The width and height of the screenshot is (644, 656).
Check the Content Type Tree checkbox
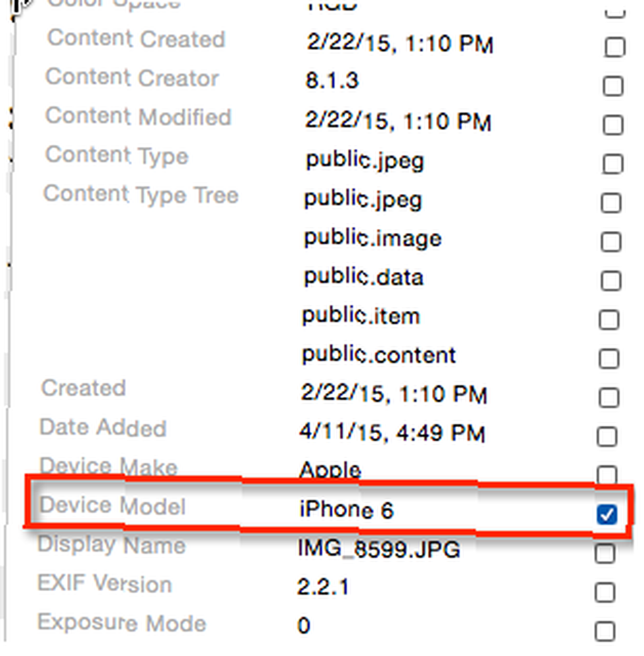pos(611,203)
